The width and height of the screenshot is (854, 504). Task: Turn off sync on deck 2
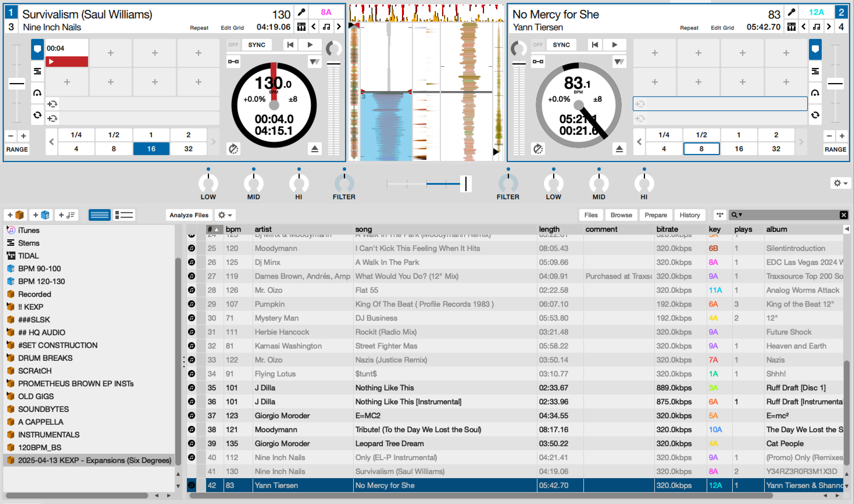(538, 44)
